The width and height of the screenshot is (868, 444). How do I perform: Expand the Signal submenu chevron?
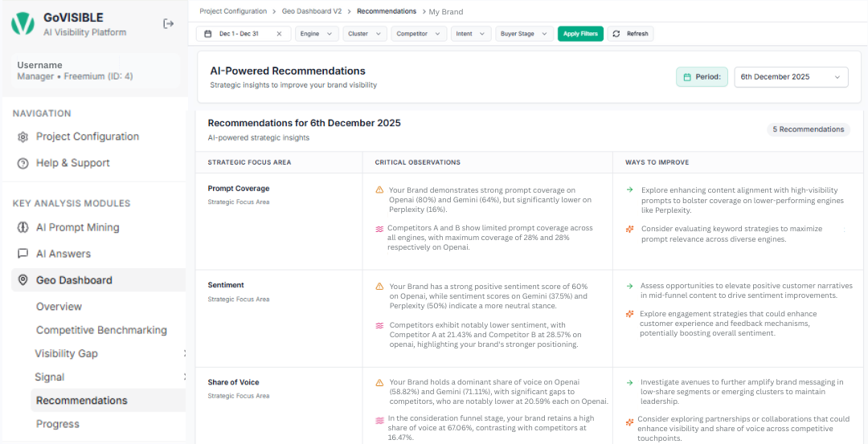[185, 377]
